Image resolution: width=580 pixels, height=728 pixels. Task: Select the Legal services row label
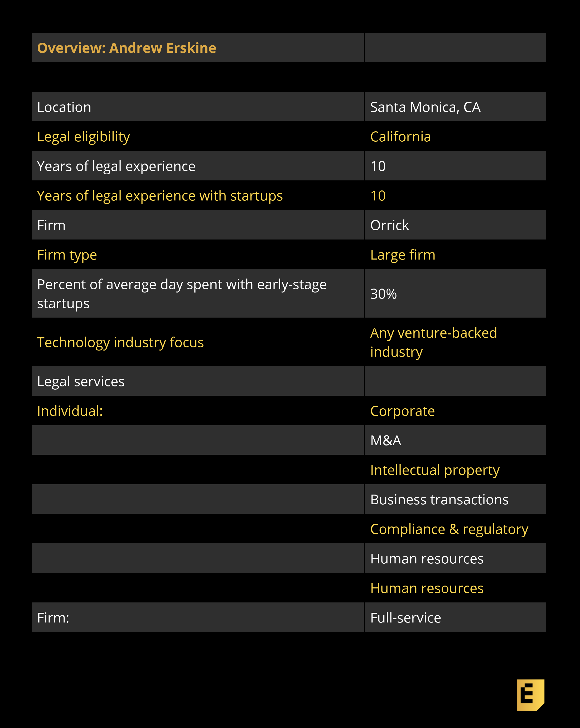coord(81,382)
